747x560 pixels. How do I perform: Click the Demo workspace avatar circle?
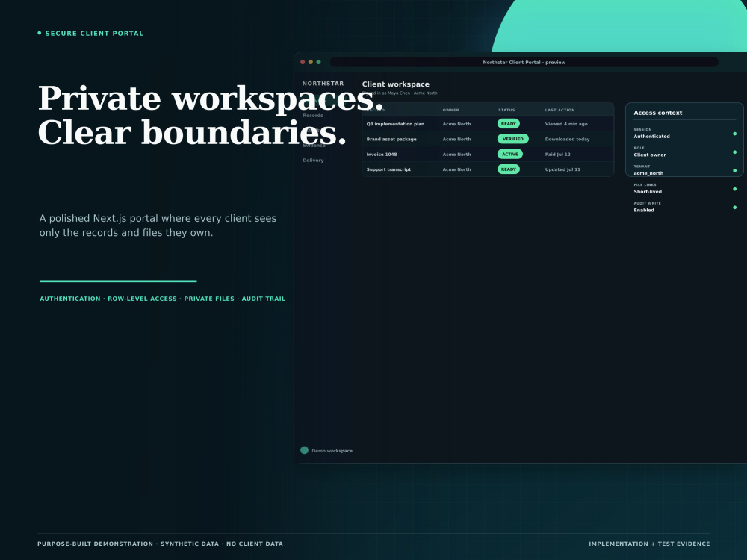(x=305, y=450)
